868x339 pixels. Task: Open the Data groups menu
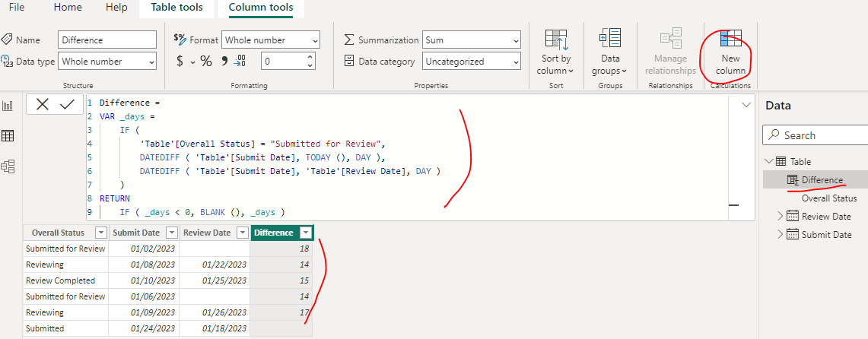point(612,52)
